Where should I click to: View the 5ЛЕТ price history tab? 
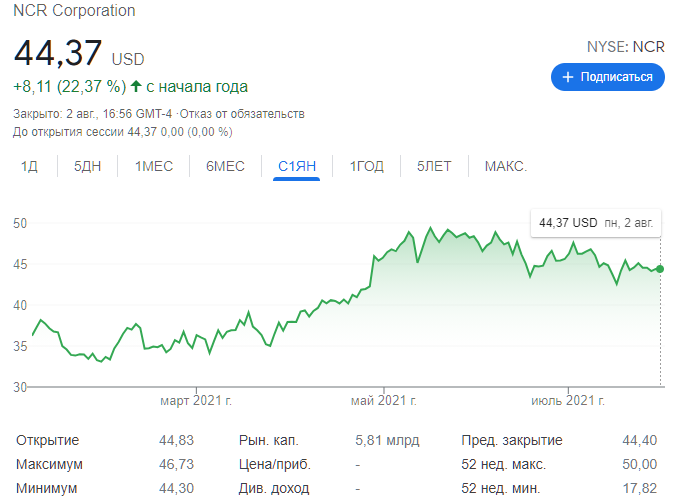pos(436,167)
